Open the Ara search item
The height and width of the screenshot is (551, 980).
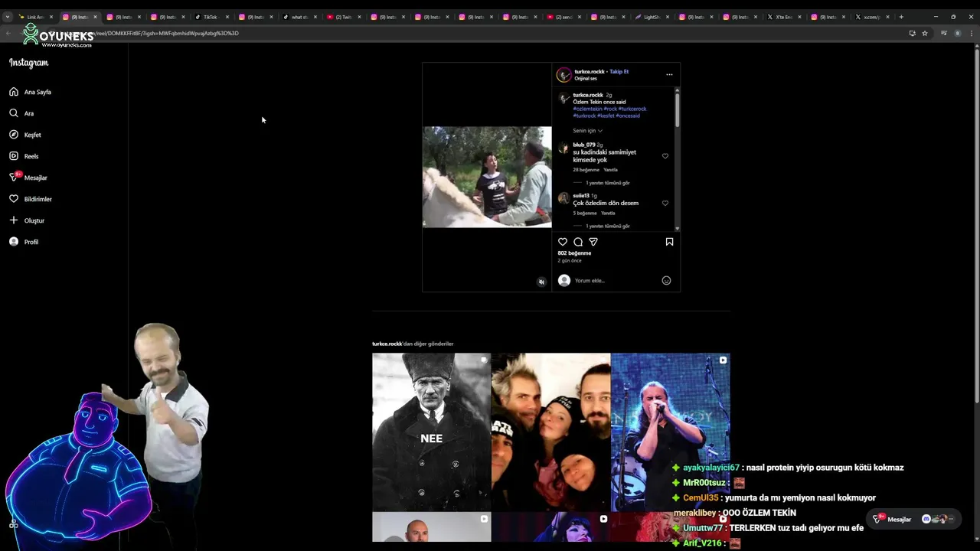point(22,113)
